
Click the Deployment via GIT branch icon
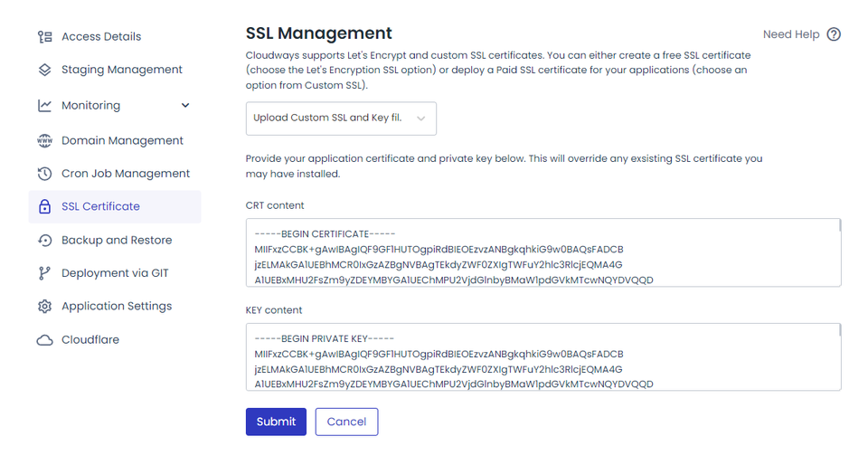[x=44, y=273]
